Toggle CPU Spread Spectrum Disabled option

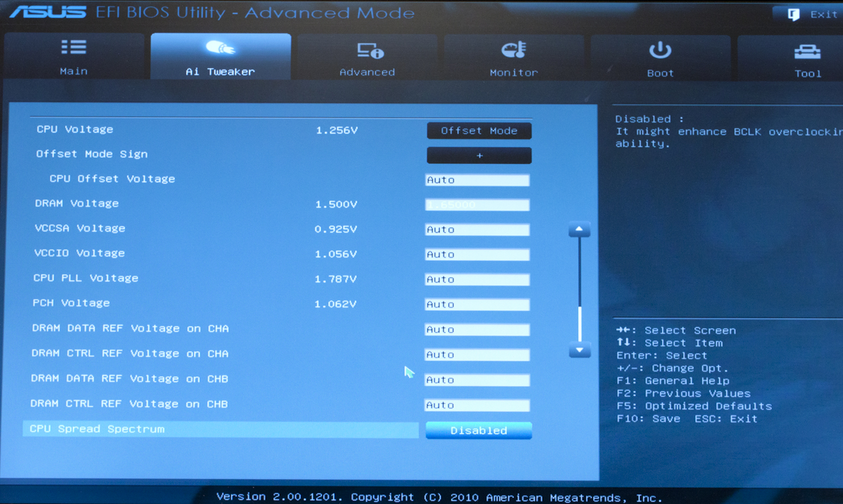click(478, 430)
